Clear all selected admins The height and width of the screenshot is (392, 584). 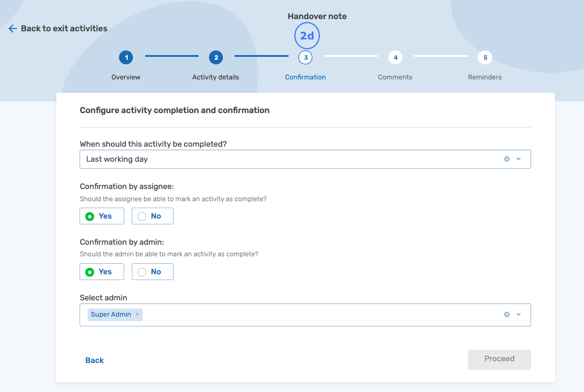506,314
